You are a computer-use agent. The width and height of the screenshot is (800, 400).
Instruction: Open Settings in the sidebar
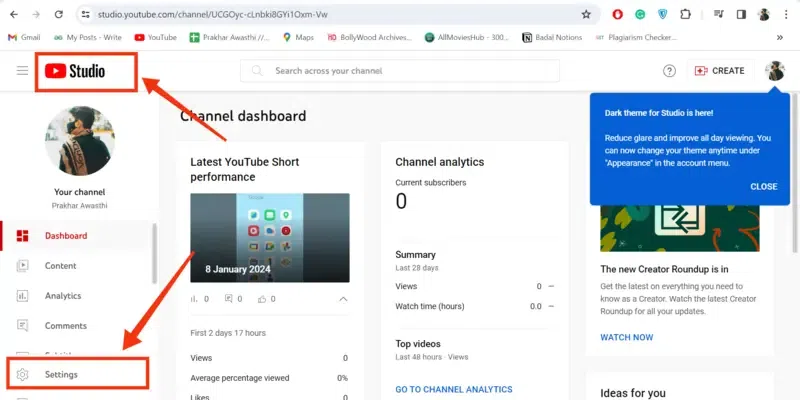click(77, 374)
